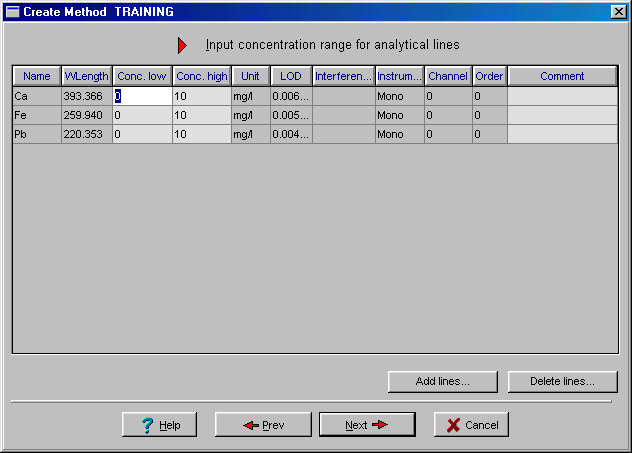
Task: Select the Fe row name cell
Action: point(37,115)
